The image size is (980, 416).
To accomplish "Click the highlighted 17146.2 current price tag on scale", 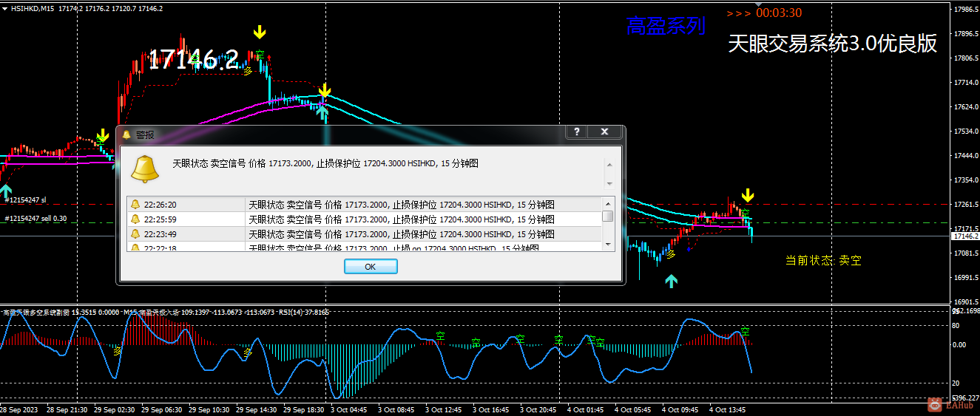I will click(965, 236).
